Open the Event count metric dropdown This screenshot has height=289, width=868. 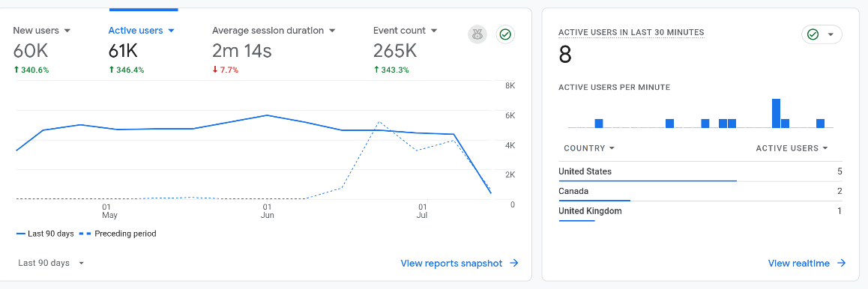point(406,31)
